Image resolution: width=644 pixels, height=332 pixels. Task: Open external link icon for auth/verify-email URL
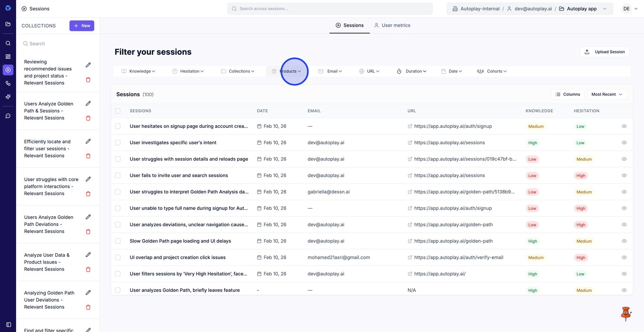tap(410, 258)
